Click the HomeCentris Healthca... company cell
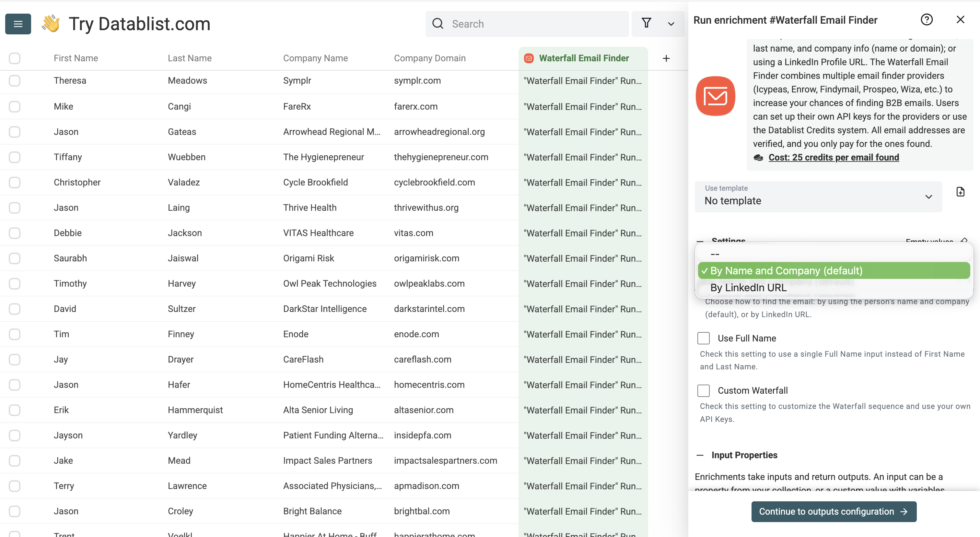This screenshot has height=537, width=980. pyautogui.click(x=331, y=385)
